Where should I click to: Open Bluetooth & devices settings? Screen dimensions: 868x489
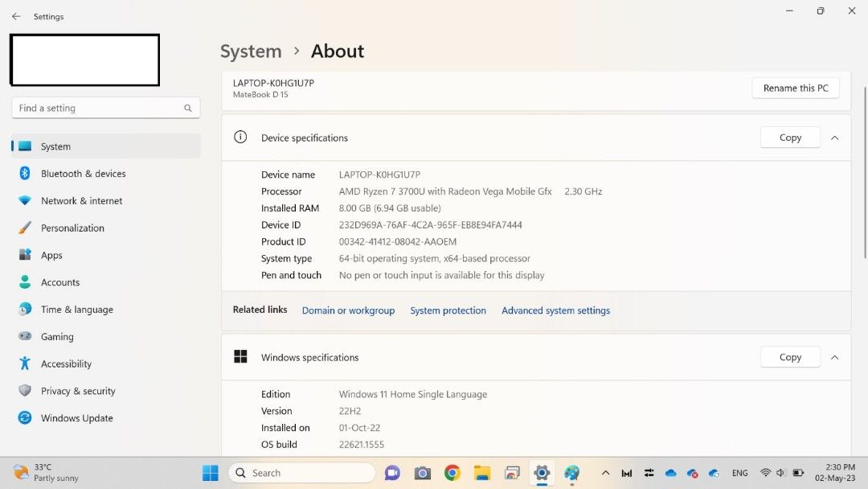point(106,174)
